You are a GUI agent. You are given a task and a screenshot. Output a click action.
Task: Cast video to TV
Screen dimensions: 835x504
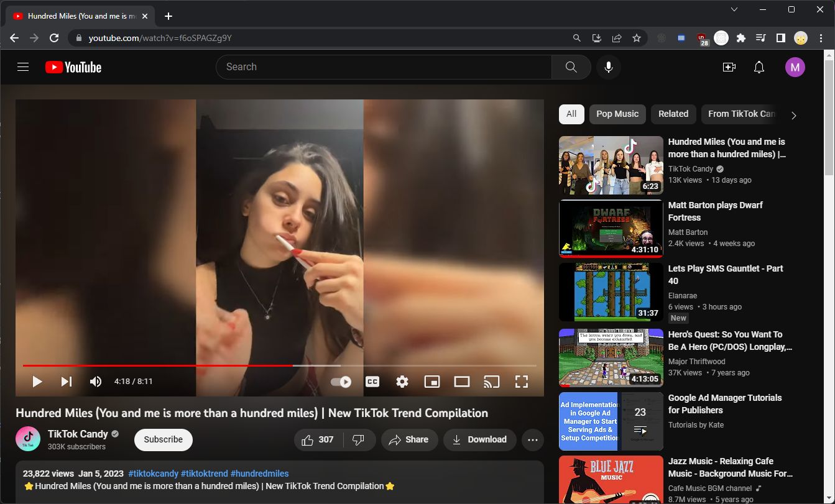[x=492, y=382]
